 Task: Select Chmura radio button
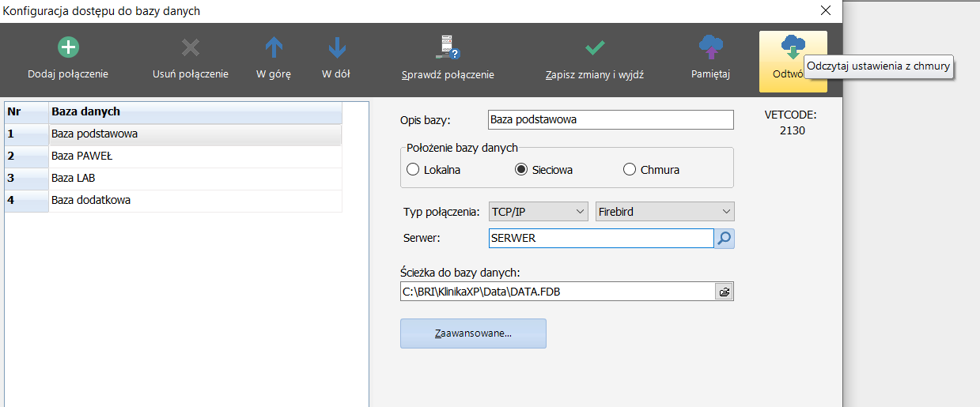[x=630, y=169]
